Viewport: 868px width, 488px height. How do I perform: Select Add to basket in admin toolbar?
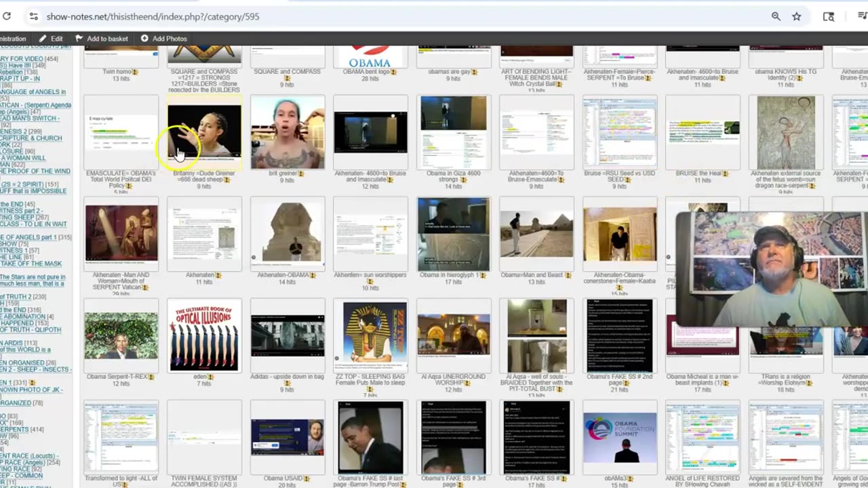pos(107,39)
